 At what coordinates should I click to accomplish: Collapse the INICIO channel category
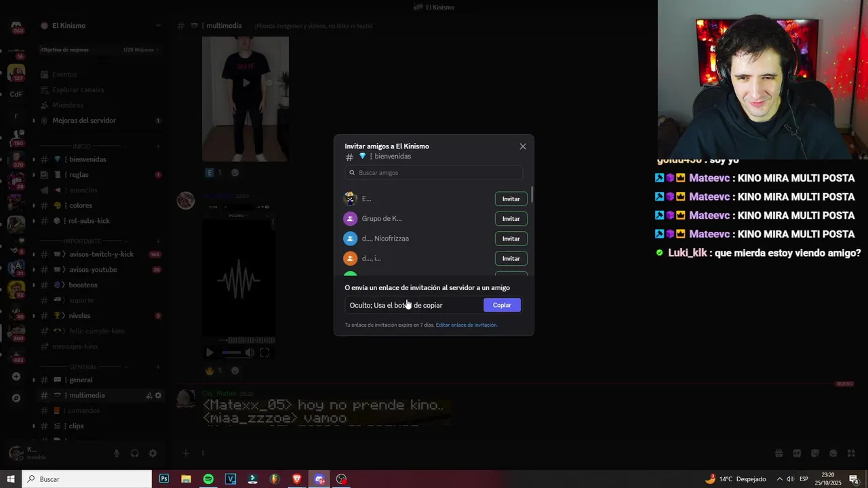tap(81, 146)
